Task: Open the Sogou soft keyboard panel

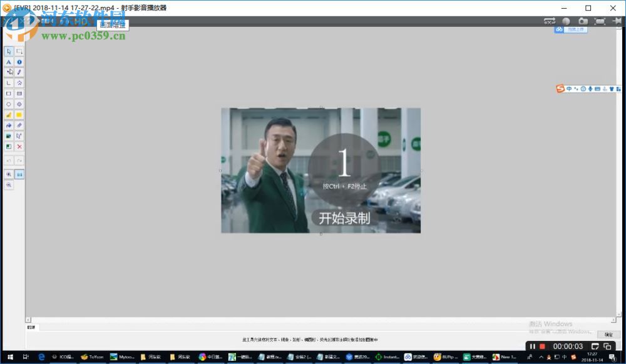Action: click(597, 89)
